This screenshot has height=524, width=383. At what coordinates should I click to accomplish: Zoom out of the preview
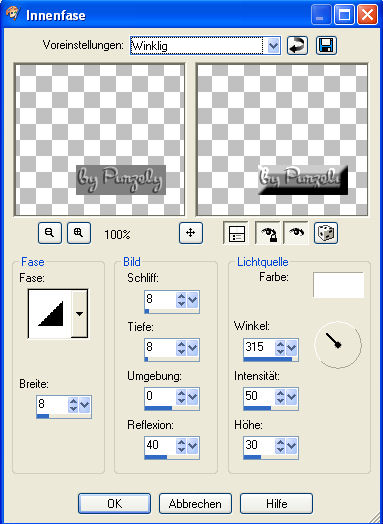(50, 233)
